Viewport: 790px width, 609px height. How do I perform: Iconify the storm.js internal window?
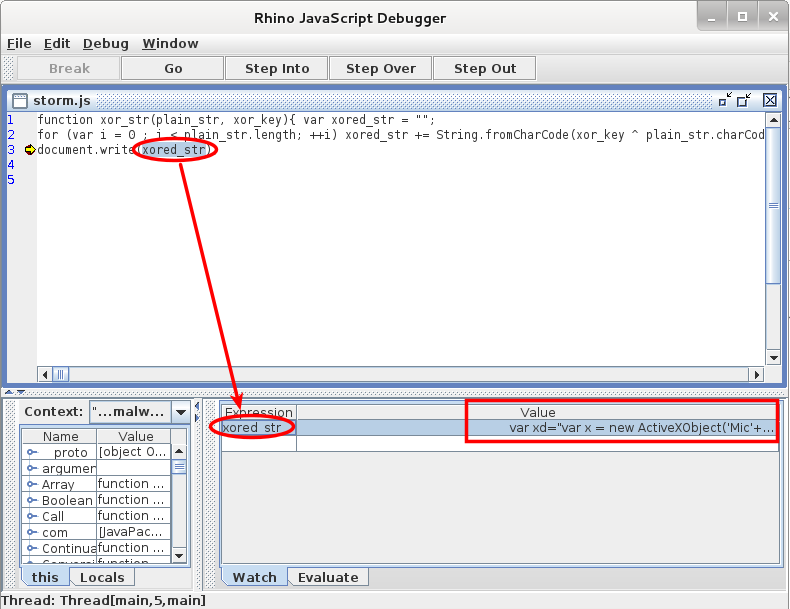coord(725,100)
